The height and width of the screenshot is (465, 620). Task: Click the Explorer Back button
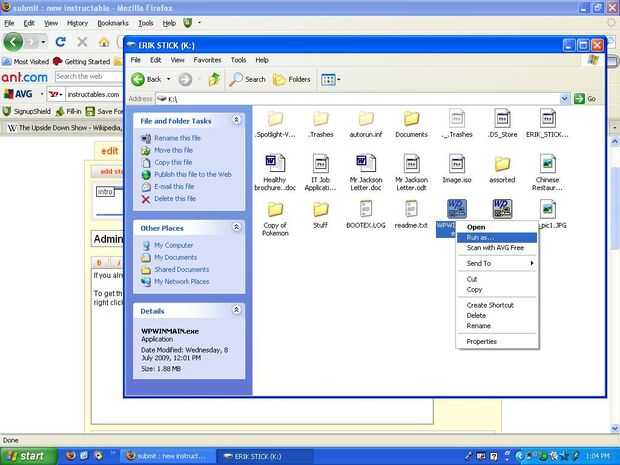click(146, 79)
